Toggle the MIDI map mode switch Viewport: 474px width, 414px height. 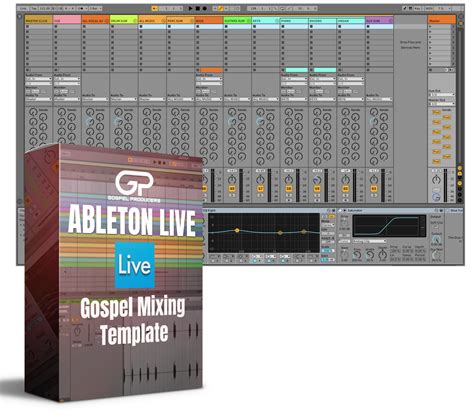(429, 8)
